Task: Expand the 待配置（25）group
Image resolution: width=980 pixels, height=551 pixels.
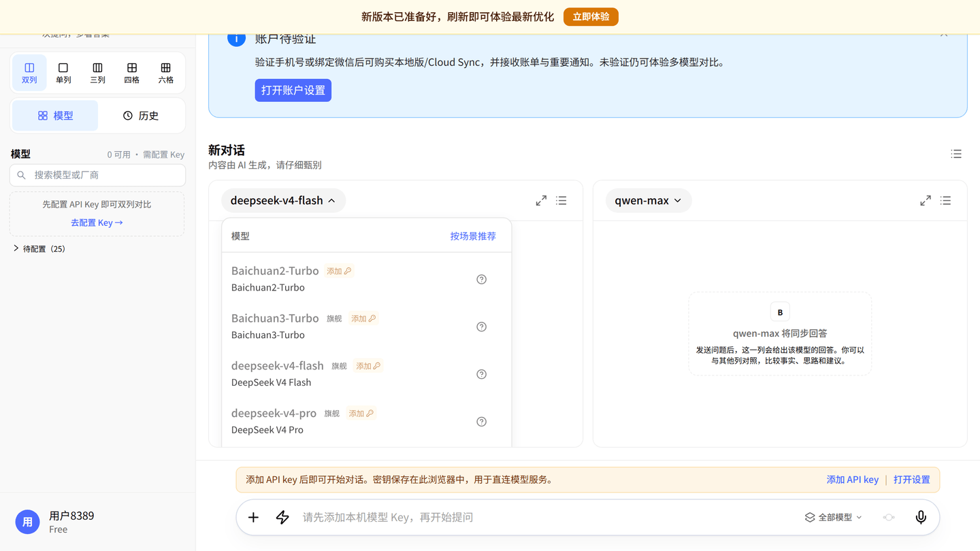Action: pyautogui.click(x=39, y=249)
